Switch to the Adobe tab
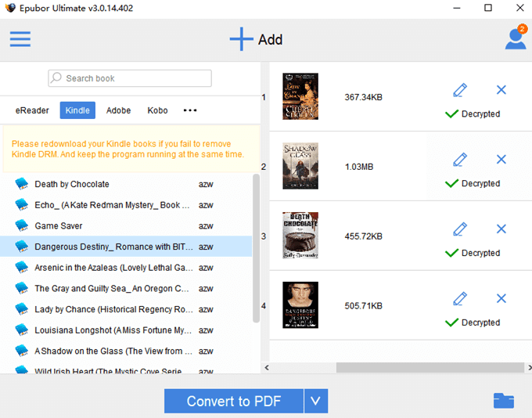Image resolution: width=532 pixels, height=418 pixels. tap(118, 110)
